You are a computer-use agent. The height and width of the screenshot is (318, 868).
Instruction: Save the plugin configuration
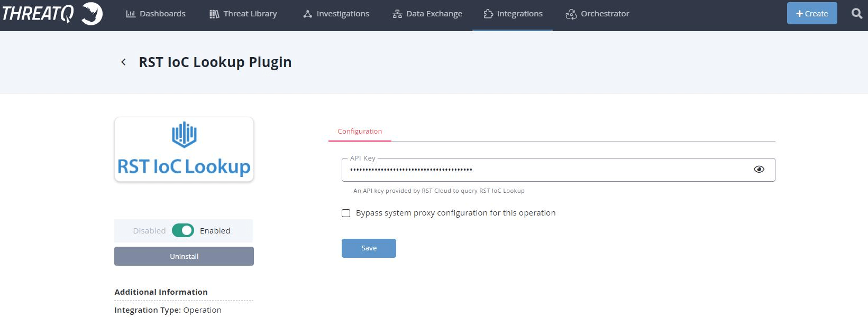pyautogui.click(x=369, y=248)
